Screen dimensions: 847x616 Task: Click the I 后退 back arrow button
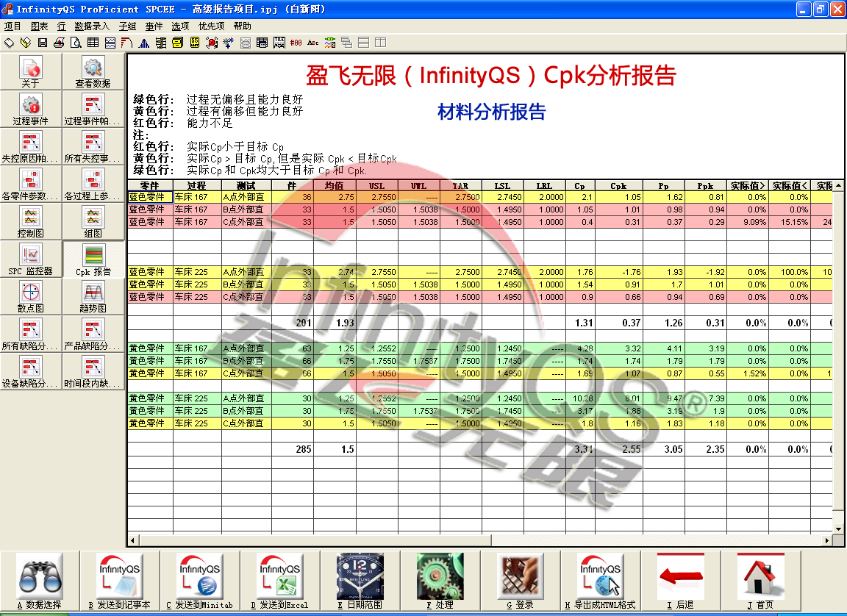pos(680,581)
